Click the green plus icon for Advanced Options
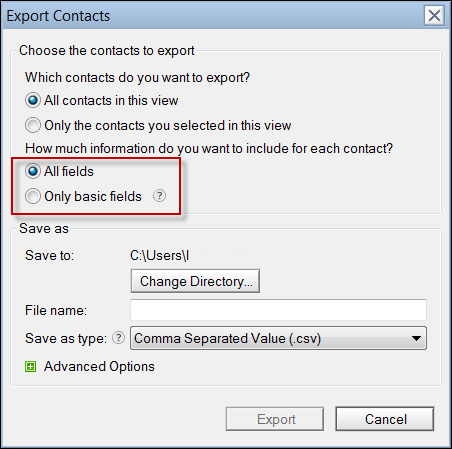This screenshot has height=449, width=452. click(x=31, y=367)
